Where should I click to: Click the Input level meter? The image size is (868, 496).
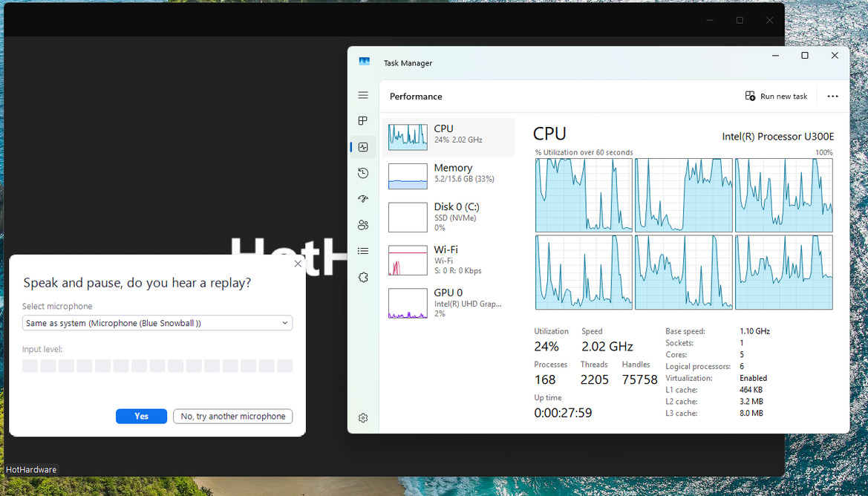tap(157, 365)
